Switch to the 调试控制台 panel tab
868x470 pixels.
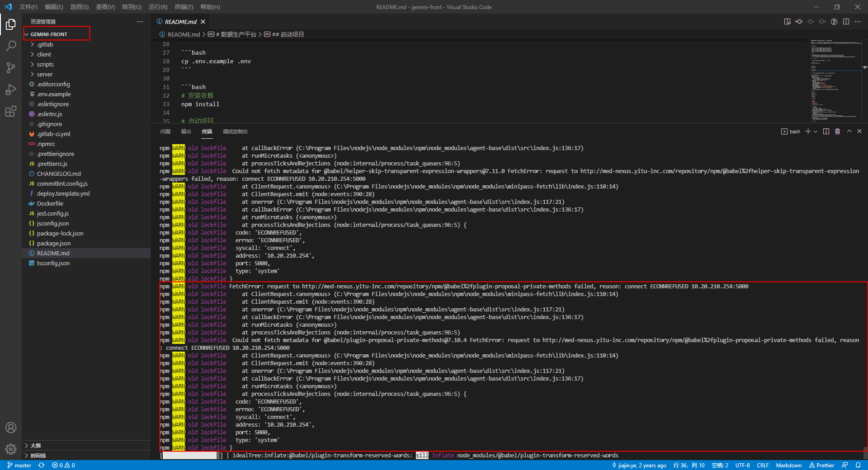[x=235, y=132]
